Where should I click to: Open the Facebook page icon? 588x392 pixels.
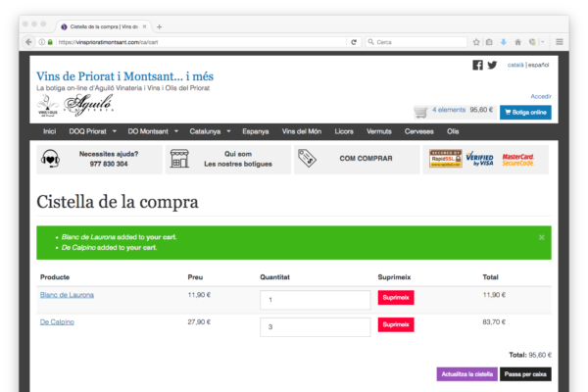click(477, 66)
